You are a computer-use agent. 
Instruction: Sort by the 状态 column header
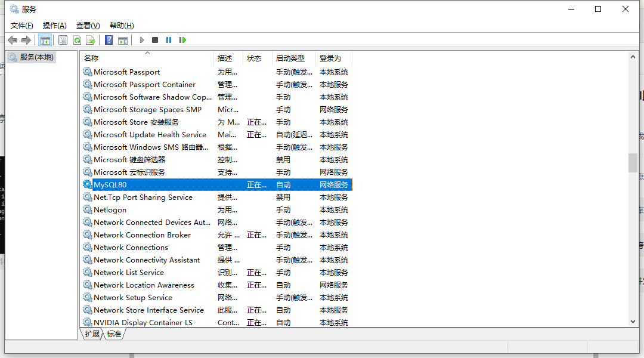[258, 58]
